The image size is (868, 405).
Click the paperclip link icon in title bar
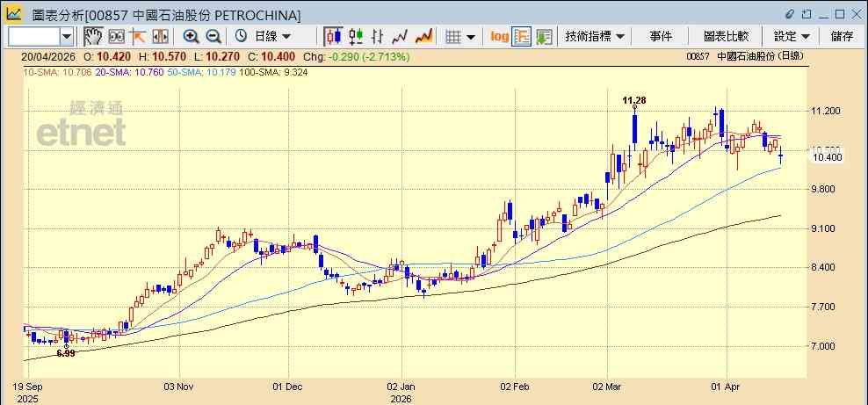[790, 14]
